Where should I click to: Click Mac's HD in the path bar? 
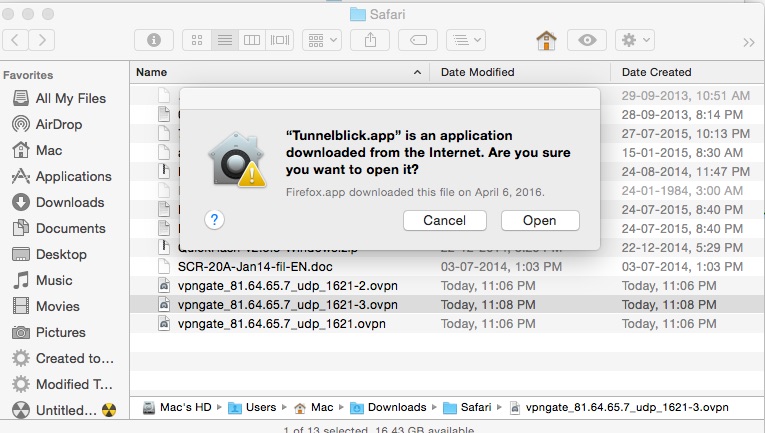178,408
